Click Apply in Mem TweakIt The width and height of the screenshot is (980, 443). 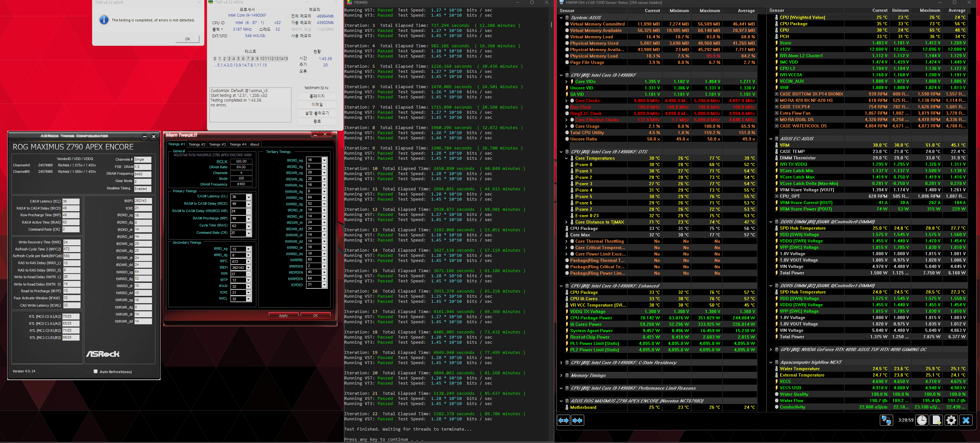[x=283, y=316]
